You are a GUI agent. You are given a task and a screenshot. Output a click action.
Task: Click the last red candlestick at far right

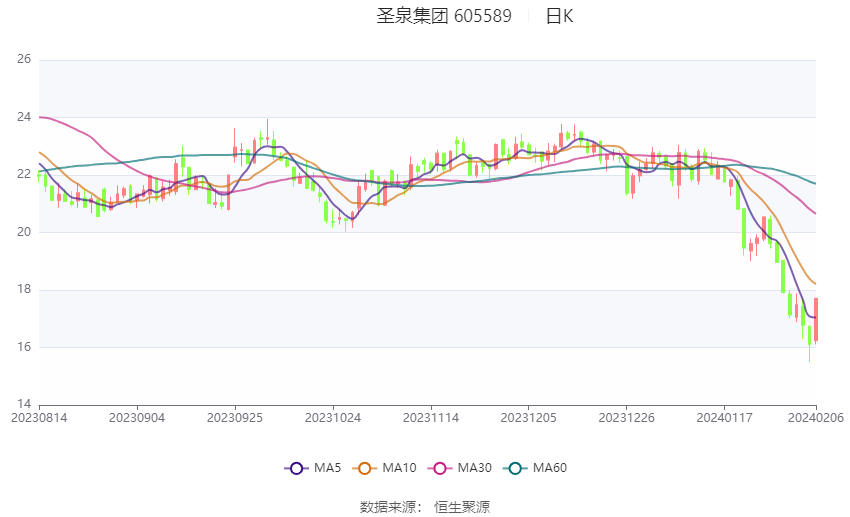coord(816,320)
